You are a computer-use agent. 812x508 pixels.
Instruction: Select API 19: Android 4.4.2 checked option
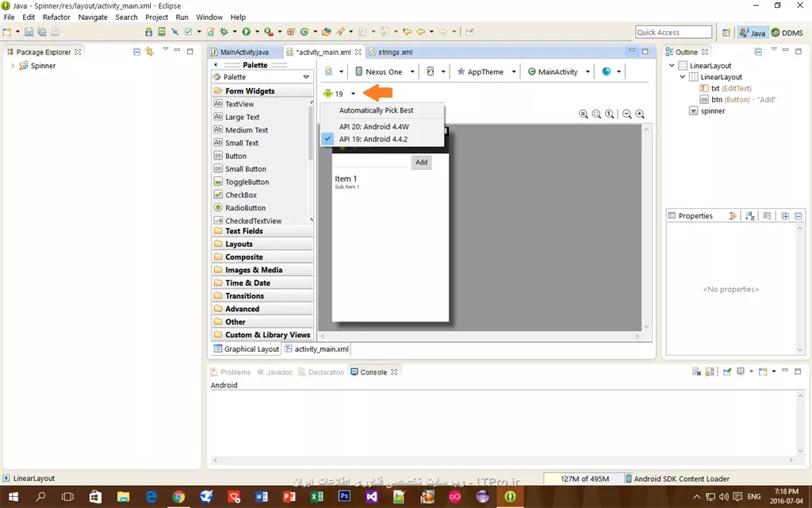(x=382, y=139)
